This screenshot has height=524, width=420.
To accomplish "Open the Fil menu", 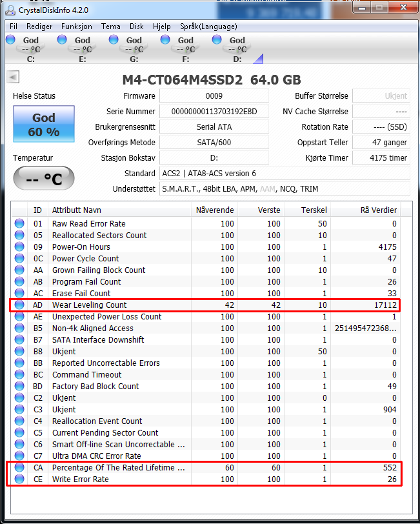I will (x=14, y=26).
